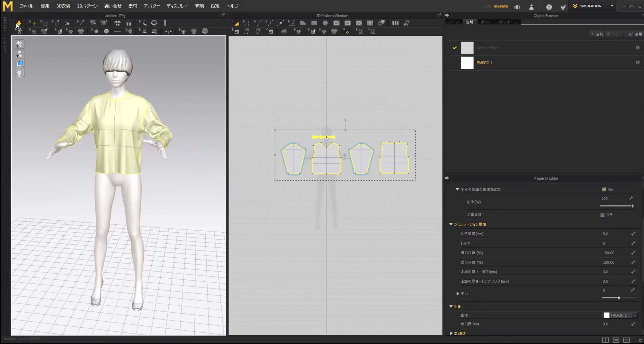Toggle the thickness side curvature On checkbox
This screenshot has width=644, height=344.
coord(604,189)
